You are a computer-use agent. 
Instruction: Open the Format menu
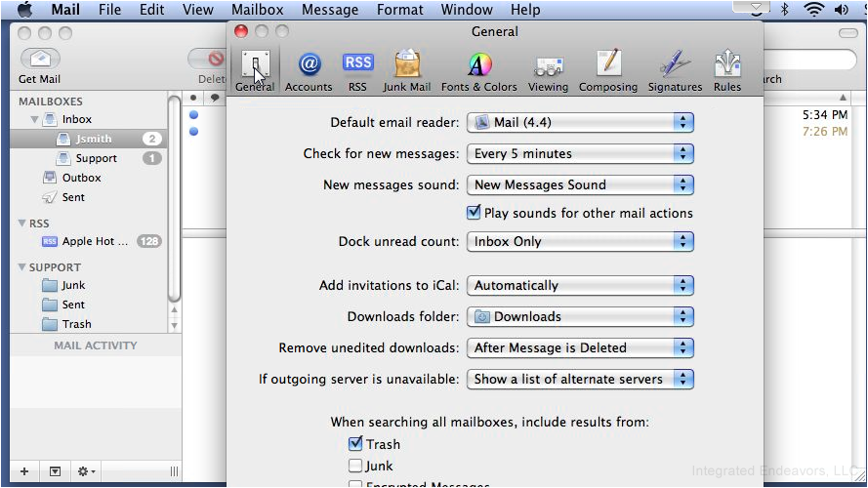click(399, 10)
